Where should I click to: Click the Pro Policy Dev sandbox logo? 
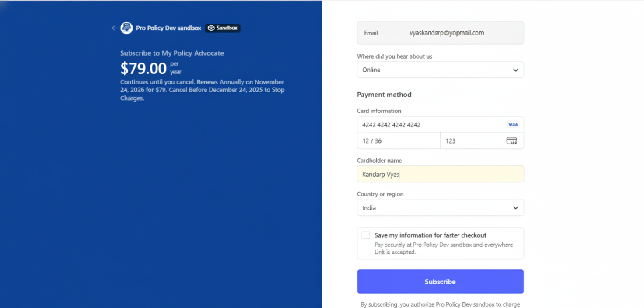[x=126, y=28]
